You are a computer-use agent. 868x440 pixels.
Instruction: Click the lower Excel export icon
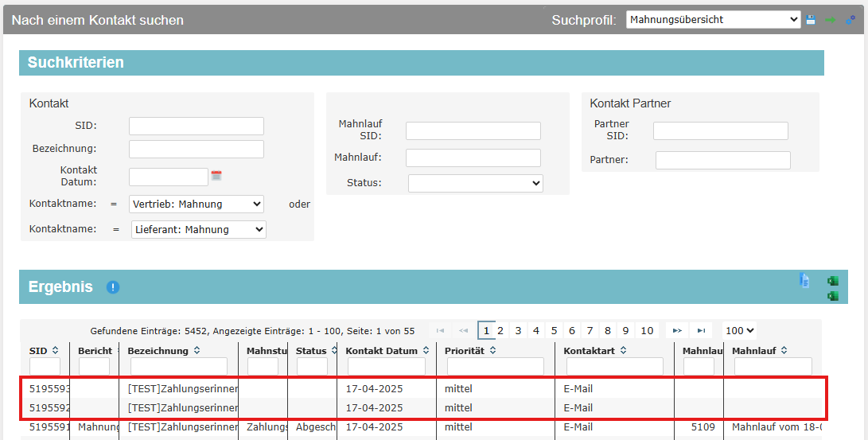pos(832,296)
